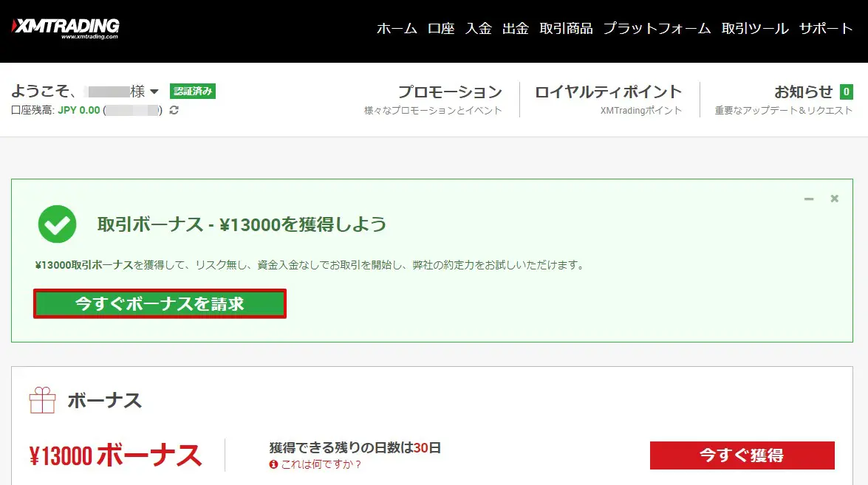This screenshot has height=485, width=868.
Task: Minimize the trading bonus banner
Action: click(x=809, y=199)
